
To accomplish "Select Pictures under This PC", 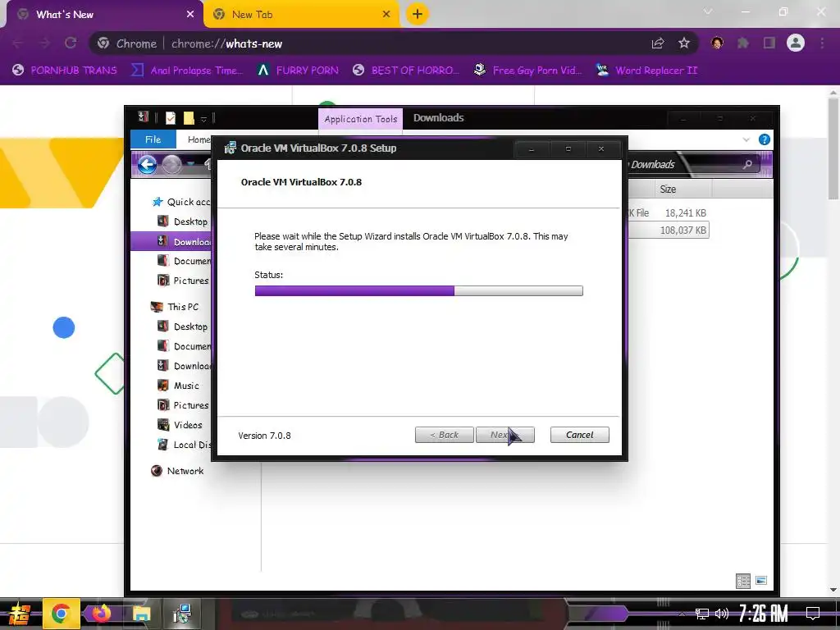I will 183,405.
